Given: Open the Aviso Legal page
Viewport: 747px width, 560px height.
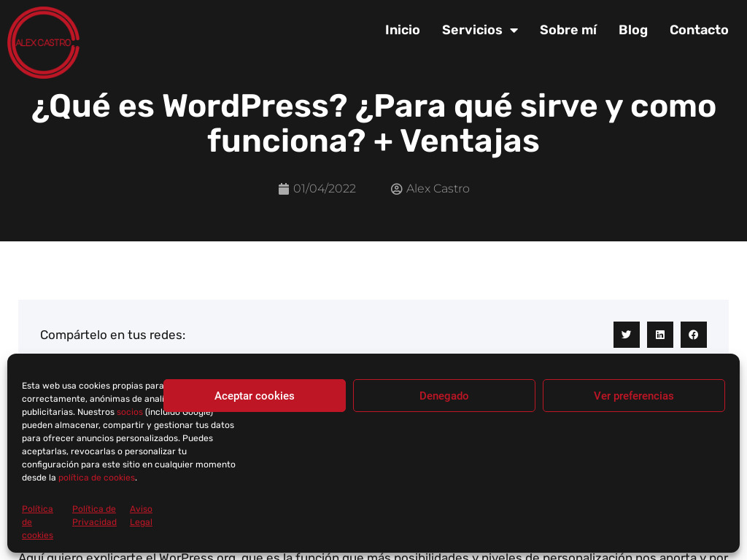Looking at the screenshot, I should pyautogui.click(x=141, y=516).
